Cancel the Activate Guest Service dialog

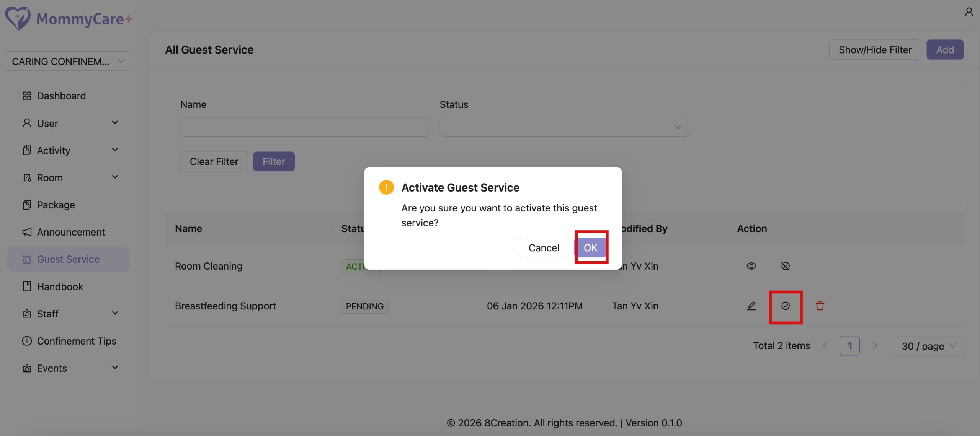point(544,247)
